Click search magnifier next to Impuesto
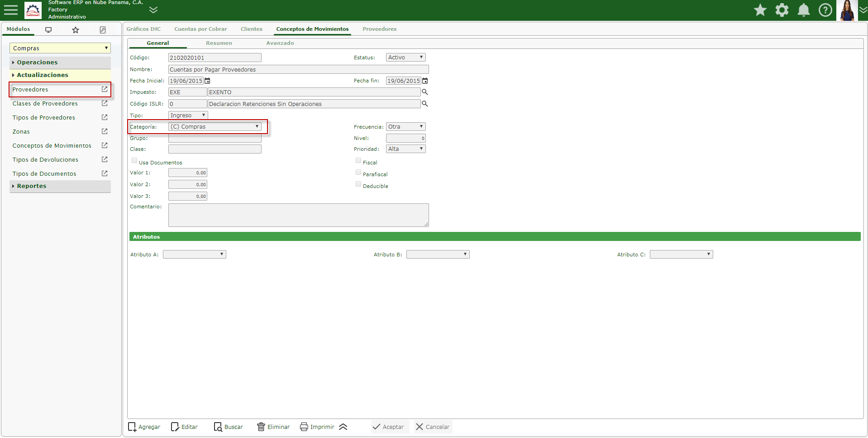 424,92
